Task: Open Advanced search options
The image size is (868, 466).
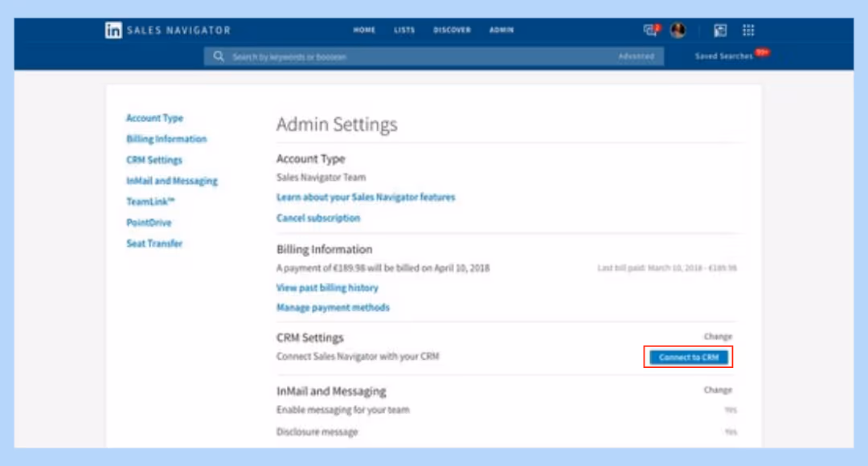Action: 636,56
